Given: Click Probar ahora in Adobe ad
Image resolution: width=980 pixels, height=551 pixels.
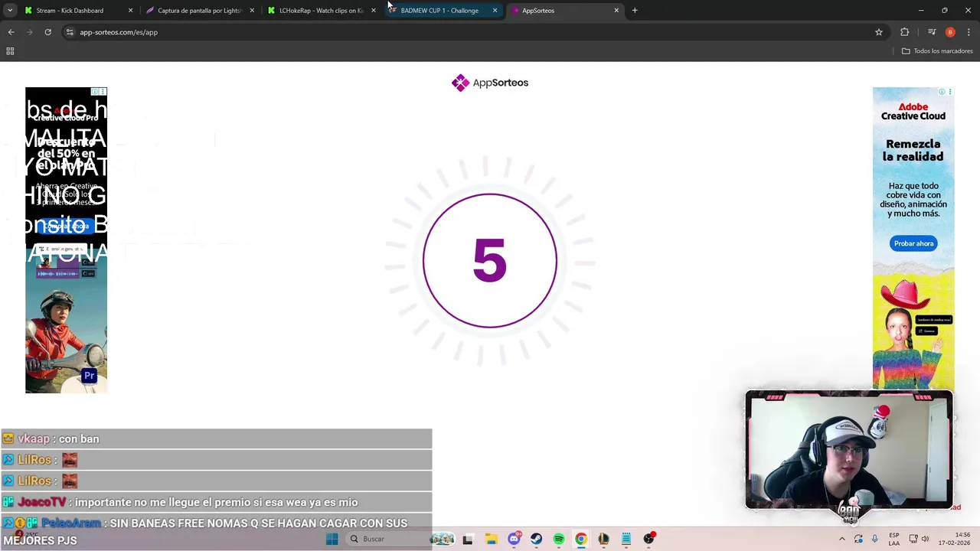Looking at the screenshot, I should [913, 243].
